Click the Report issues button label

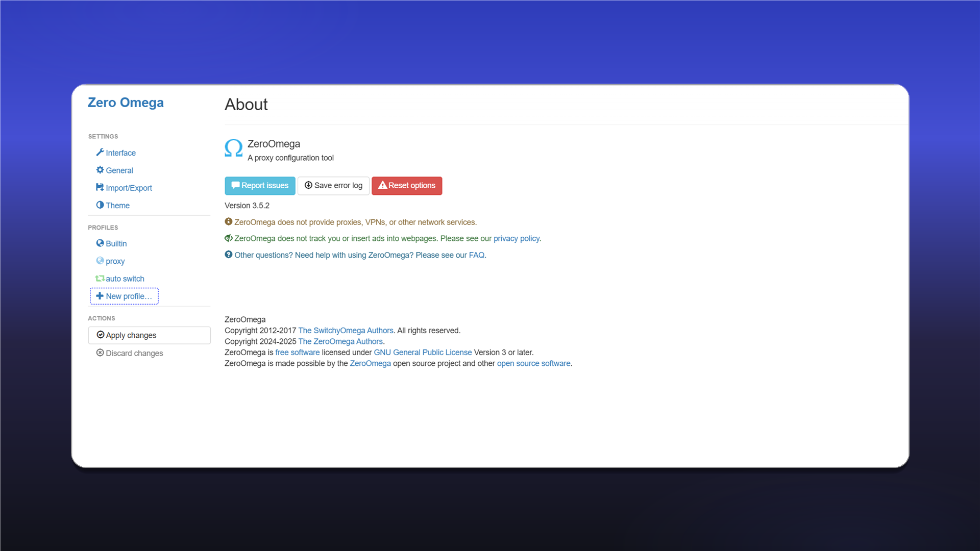[265, 186]
